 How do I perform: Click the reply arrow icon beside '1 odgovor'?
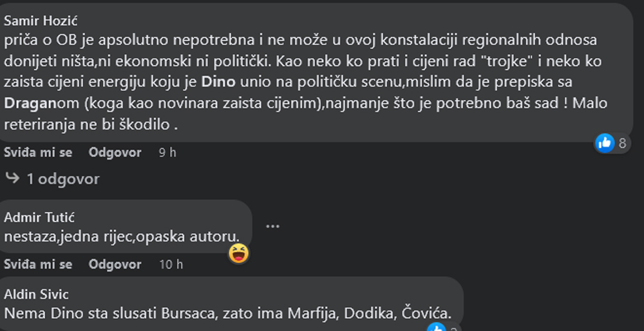[x=13, y=178]
